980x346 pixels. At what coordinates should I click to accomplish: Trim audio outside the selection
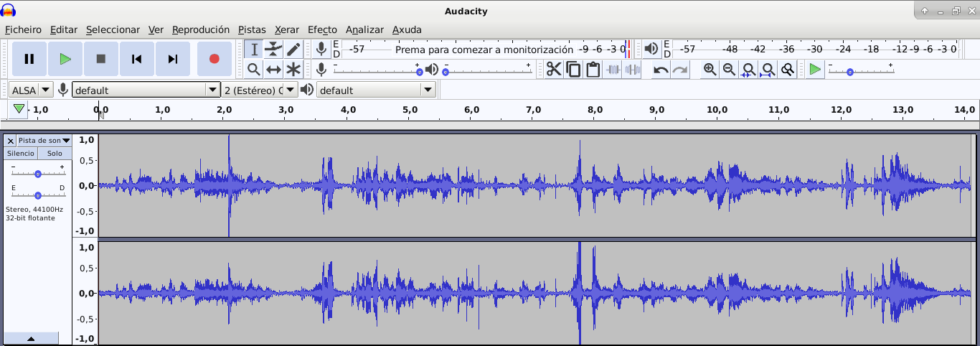click(613, 69)
